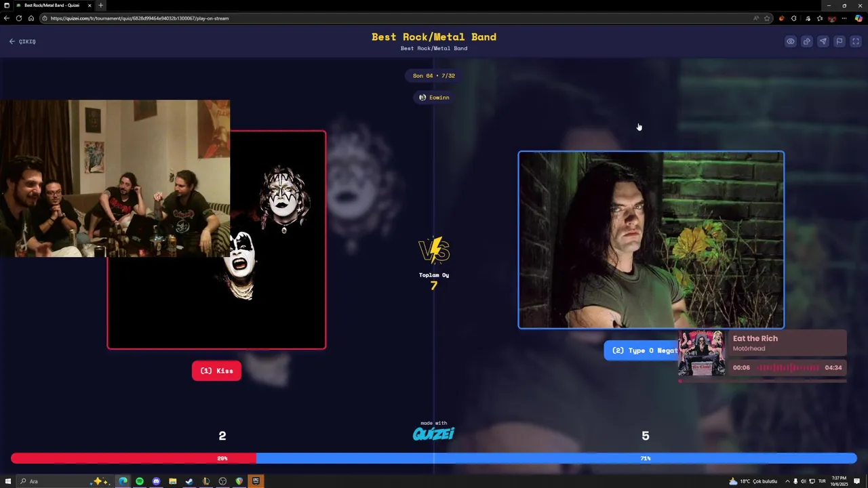The width and height of the screenshot is (868, 488).
Task: Click the ÇIKIŞ exit link
Action: [22, 41]
